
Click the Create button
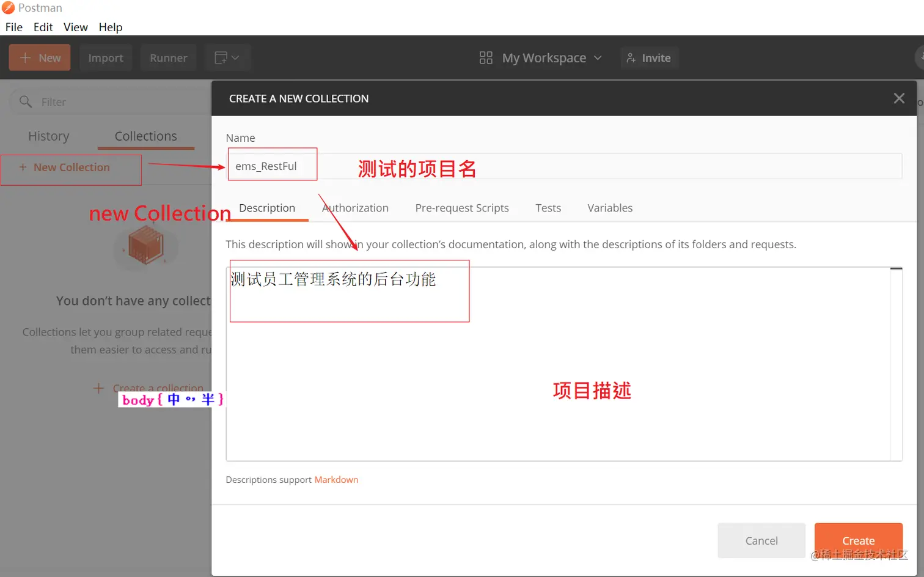point(859,540)
